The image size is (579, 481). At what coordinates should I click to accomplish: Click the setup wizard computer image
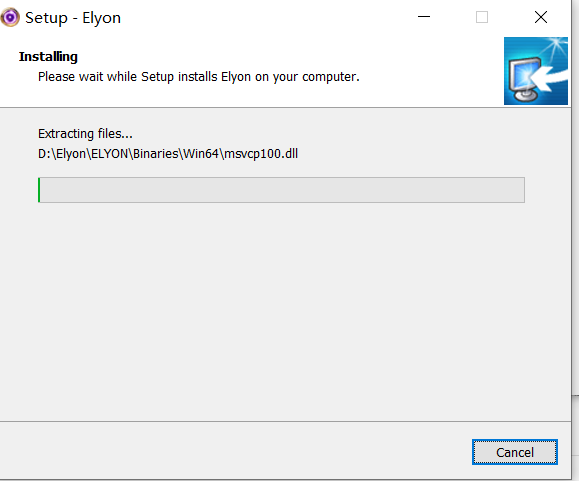click(x=536, y=71)
